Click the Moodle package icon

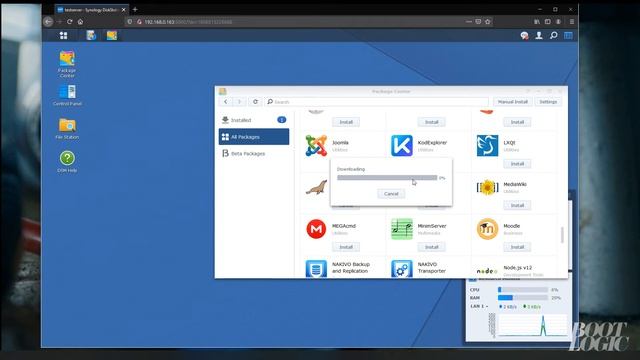pos(487,229)
